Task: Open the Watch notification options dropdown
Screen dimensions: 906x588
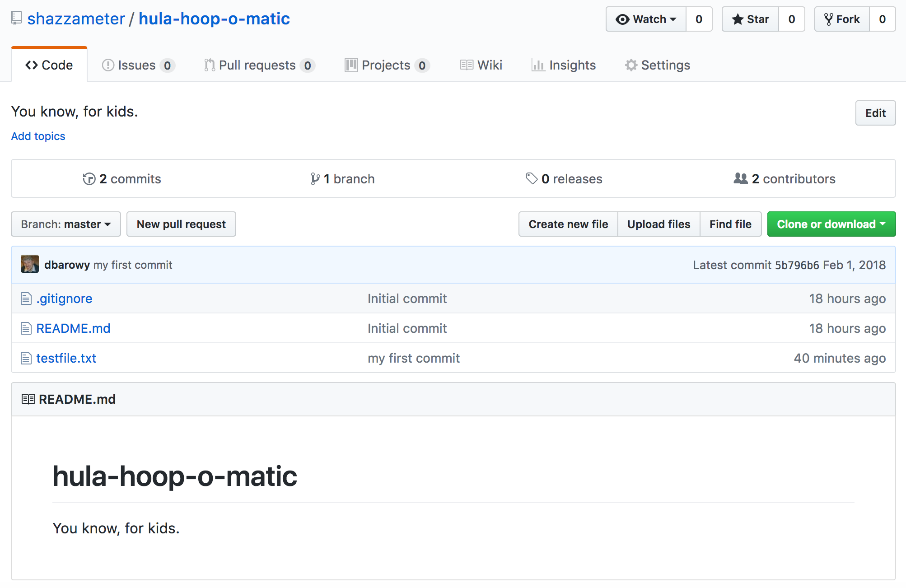Action: [x=672, y=19]
